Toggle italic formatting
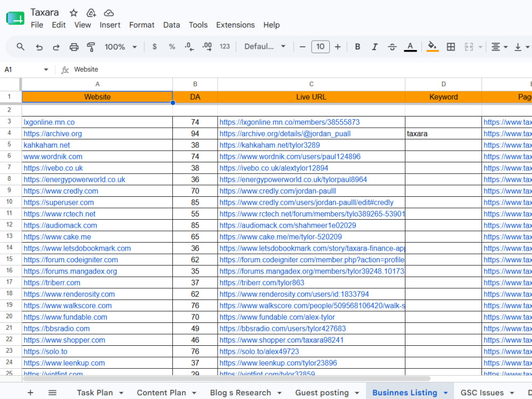 (x=375, y=47)
